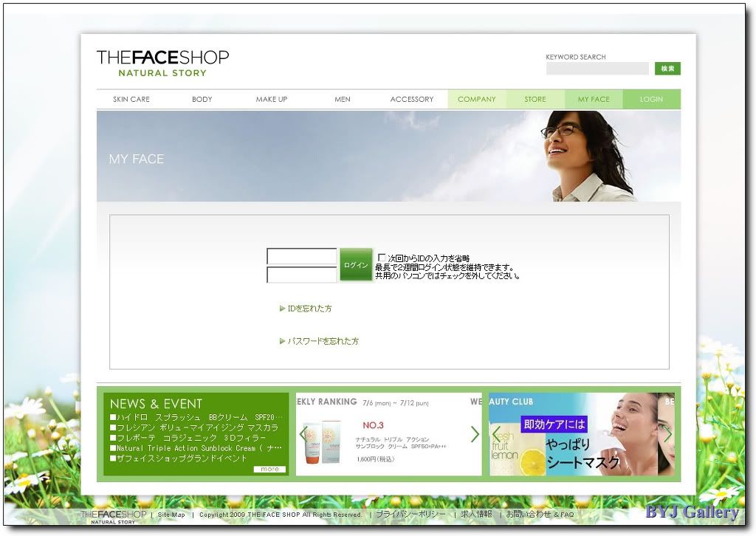Click ナチュラル トリプル アクション product name
Viewport: 756px width, 536px height.
click(392, 439)
